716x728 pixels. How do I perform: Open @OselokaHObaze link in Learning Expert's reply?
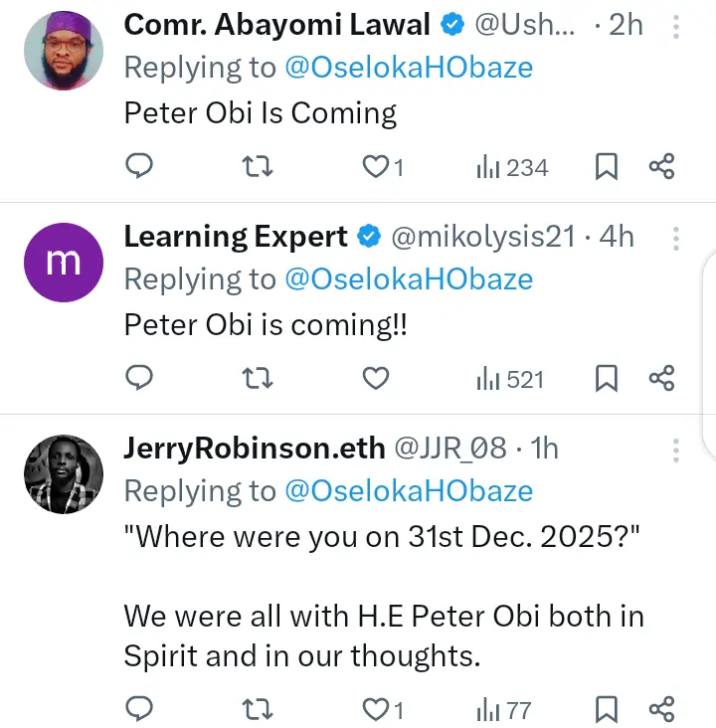pyautogui.click(x=409, y=278)
